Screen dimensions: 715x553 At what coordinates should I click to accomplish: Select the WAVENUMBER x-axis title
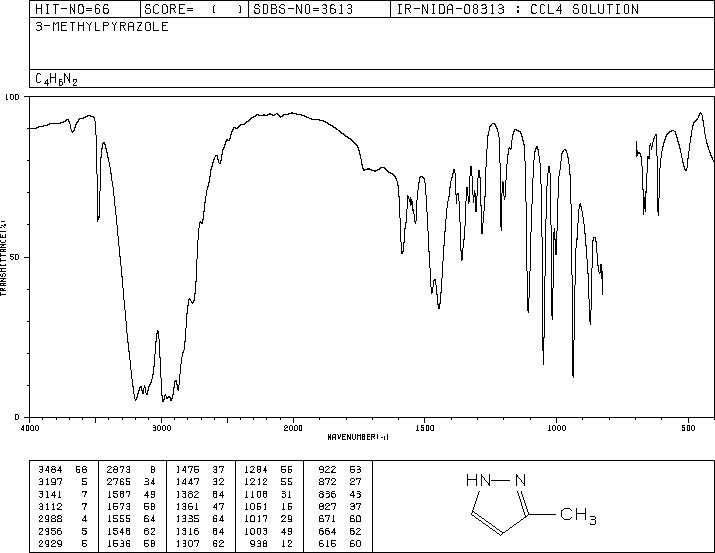coord(358,437)
